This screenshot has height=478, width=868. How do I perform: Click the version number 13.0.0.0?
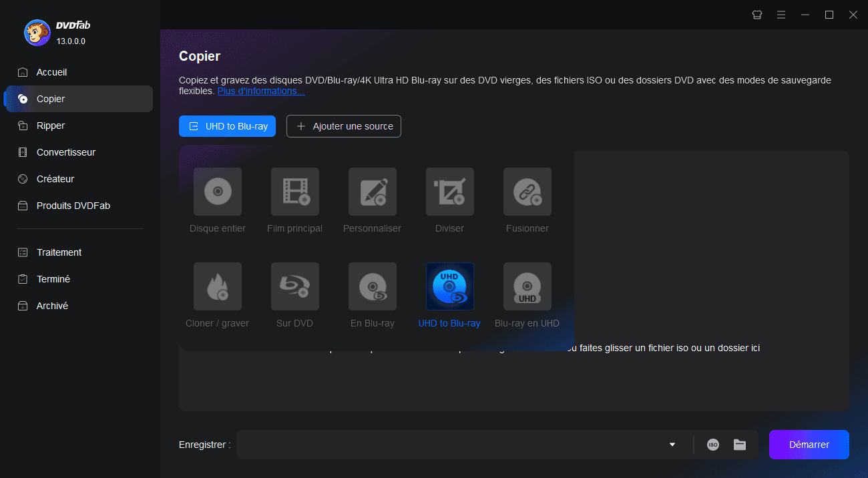pos(71,41)
